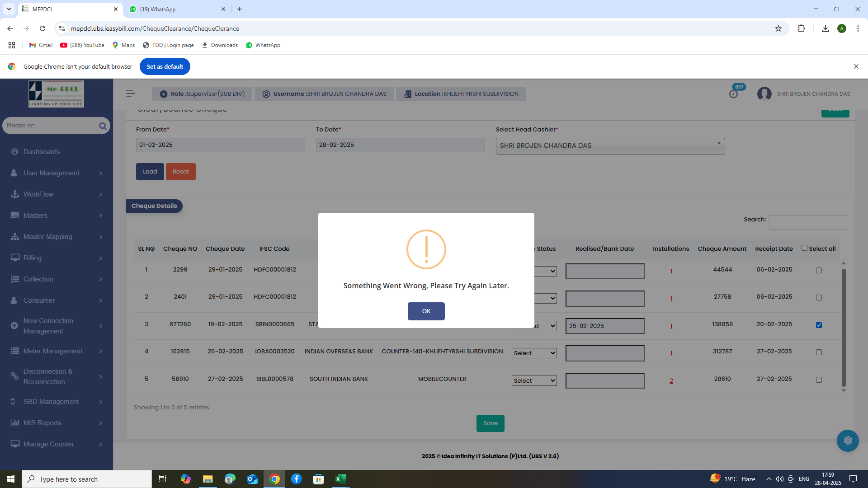Open MIS Reports menu
The image size is (868, 488).
tap(57, 423)
